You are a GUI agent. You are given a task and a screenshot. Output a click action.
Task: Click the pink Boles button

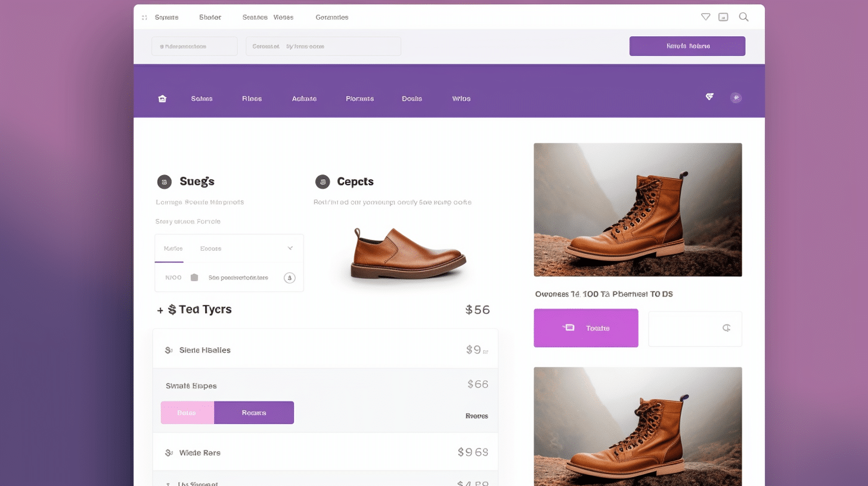coord(187,413)
